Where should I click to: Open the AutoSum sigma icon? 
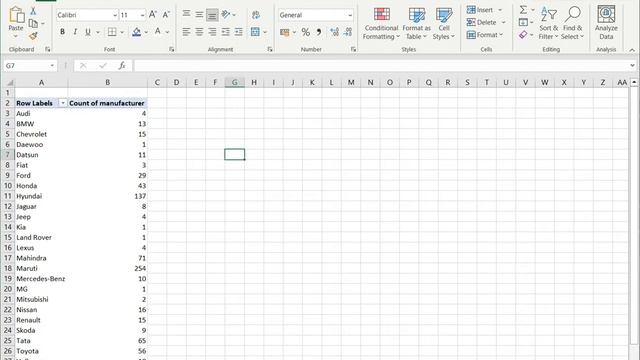coord(523,9)
